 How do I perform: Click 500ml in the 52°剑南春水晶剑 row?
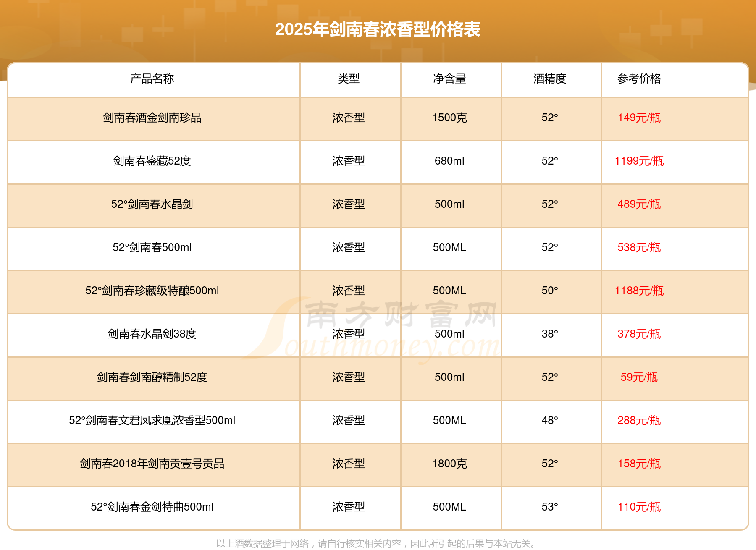pos(449,204)
